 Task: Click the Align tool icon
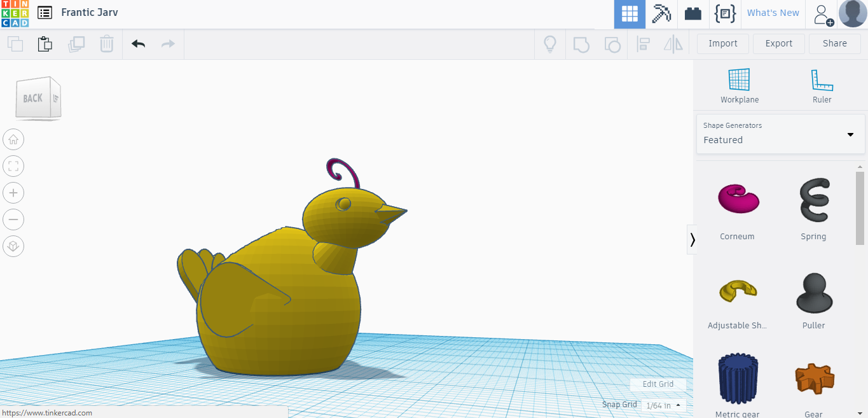pyautogui.click(x=643, y=44)
